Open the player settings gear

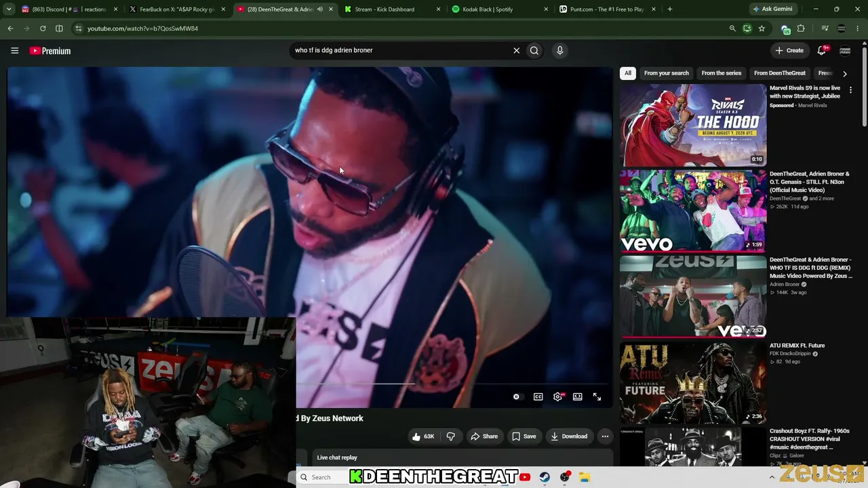pyautogui.click(x=557, y=396)
